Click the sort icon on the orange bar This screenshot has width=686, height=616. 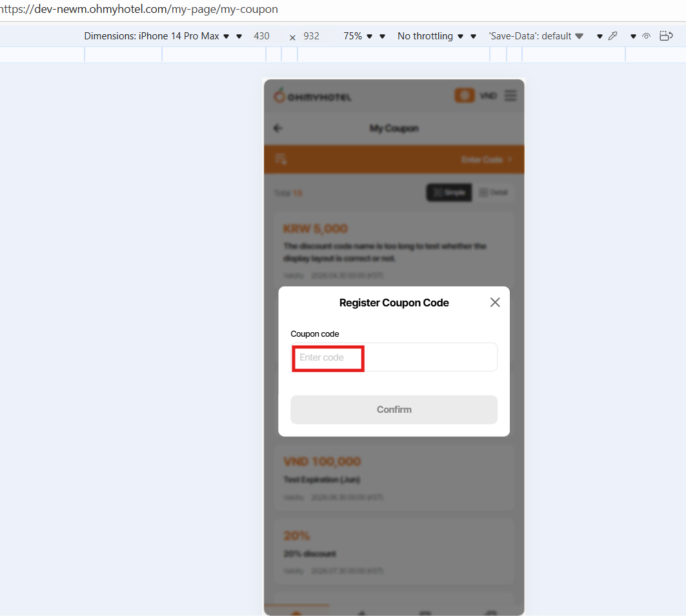click(281, 159)
